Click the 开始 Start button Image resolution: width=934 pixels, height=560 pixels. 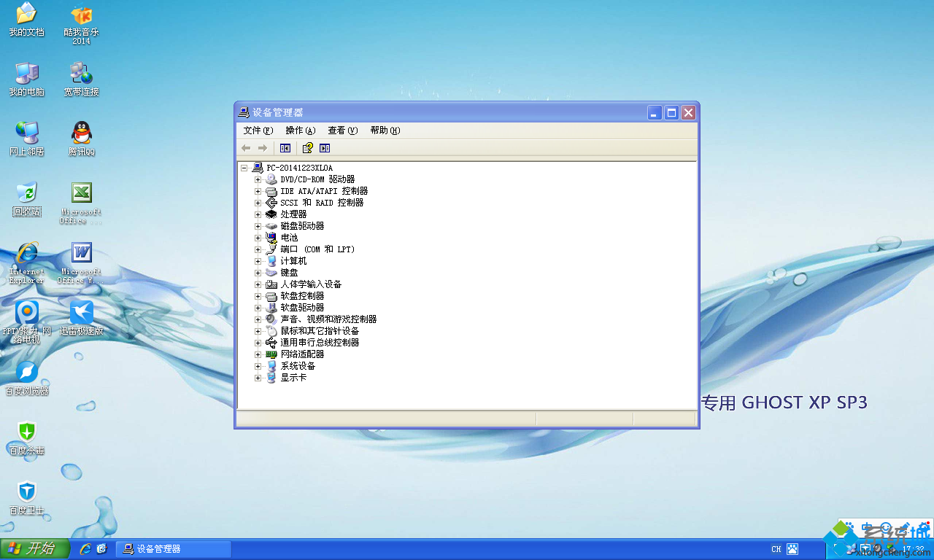pos(35,549)
